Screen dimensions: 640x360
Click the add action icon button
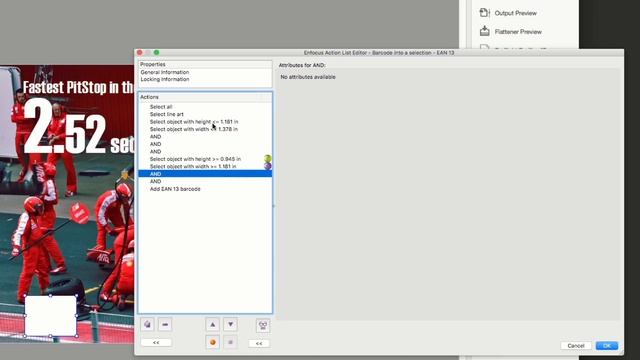tap(147, 324)
